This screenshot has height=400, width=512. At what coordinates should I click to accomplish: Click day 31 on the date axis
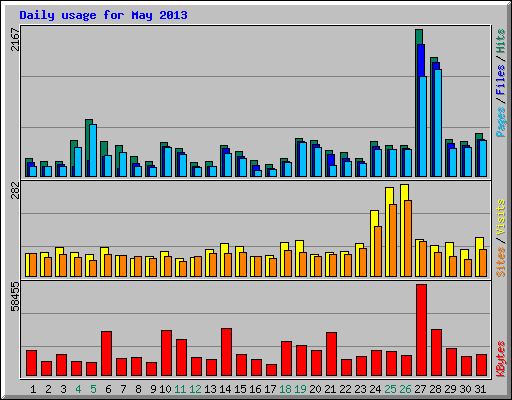480,389
